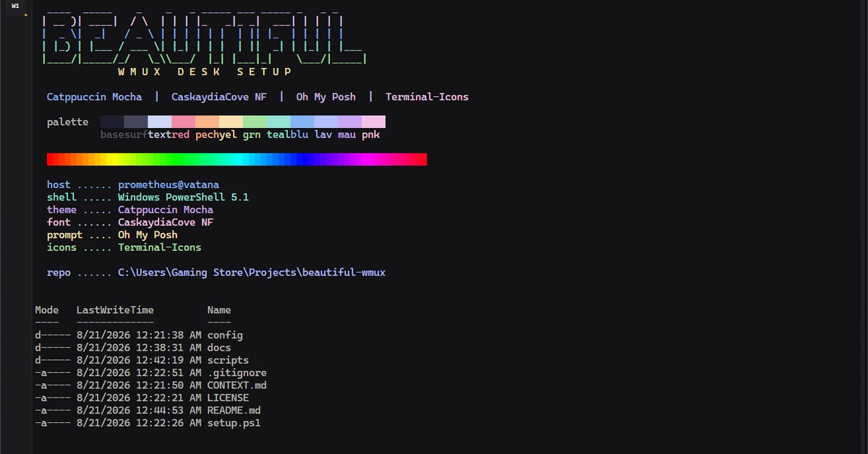Image resolution: width=868 pixels, height=454 pixels.
Task: Click the 'README.md' file name
Action: coord(234,411)
